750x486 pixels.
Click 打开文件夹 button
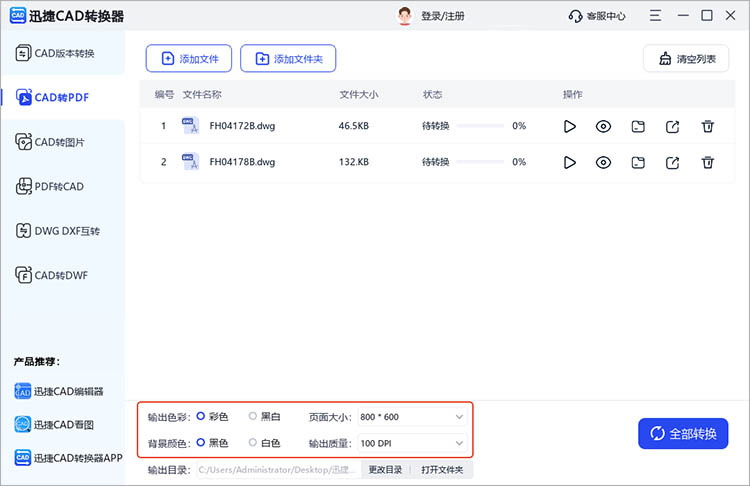(x=442, y=470)
